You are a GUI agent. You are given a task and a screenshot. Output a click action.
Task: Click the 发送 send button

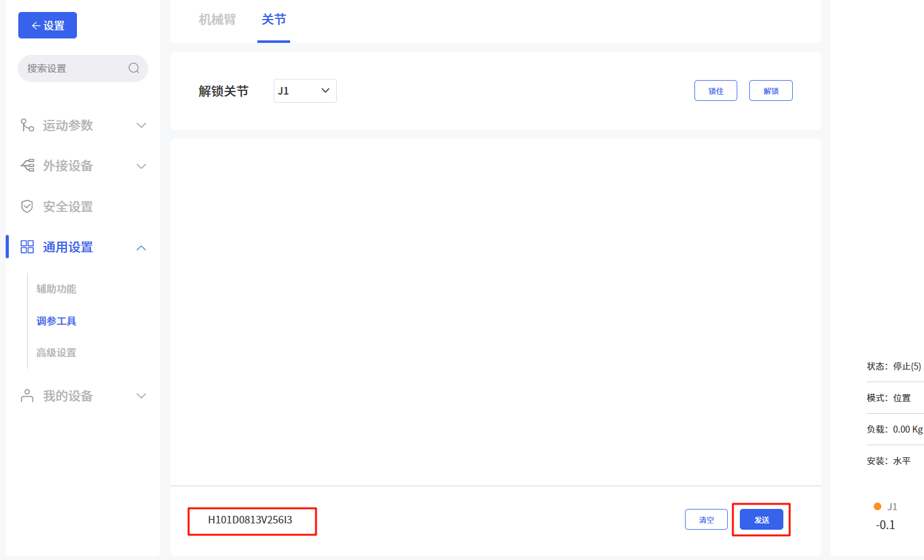(x=761, y=520)
